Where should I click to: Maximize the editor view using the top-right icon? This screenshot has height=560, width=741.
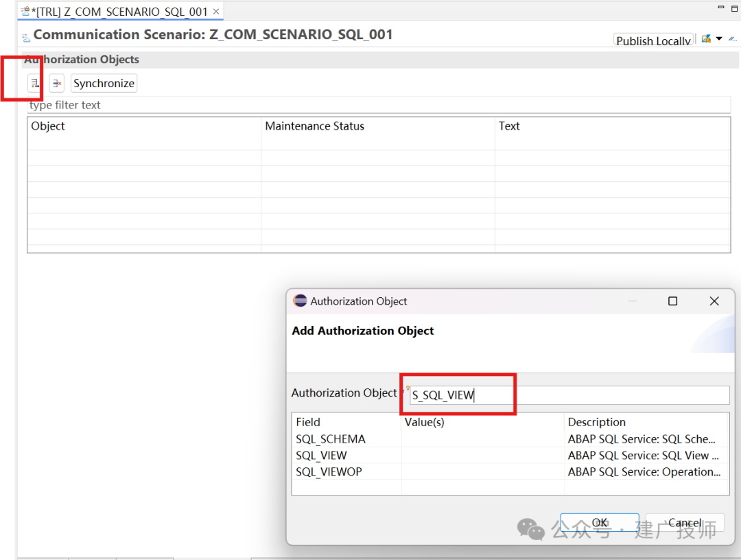pyautogui.click(x=735, y=8)
